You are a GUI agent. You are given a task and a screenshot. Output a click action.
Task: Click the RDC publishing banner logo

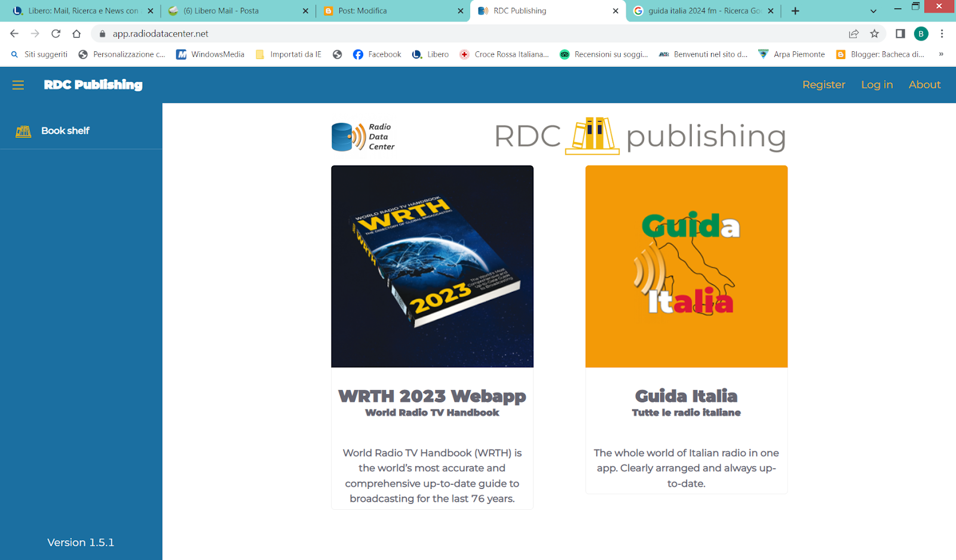(640, 136)
